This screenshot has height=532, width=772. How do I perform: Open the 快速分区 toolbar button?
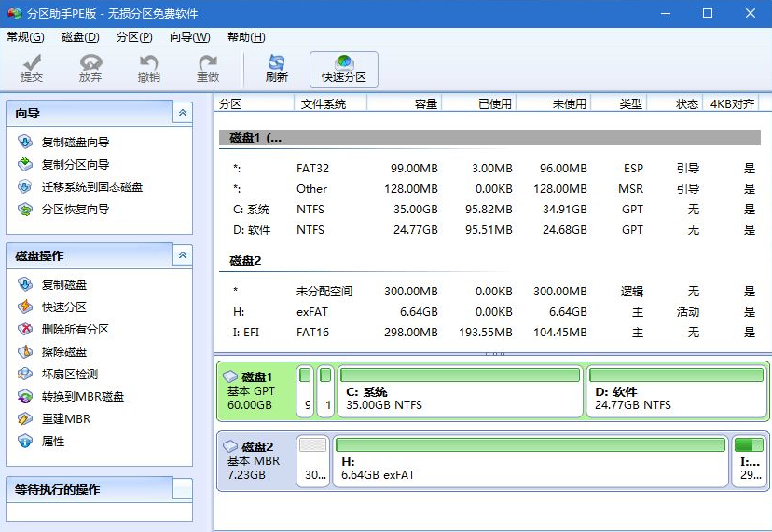pyautogui.click(x=344, y=69)
